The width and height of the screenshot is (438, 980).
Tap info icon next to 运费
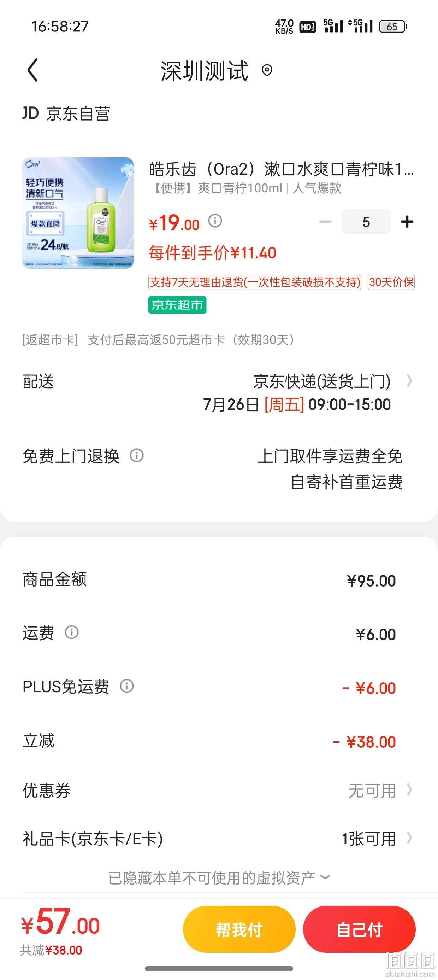pyautogui.click(x=72, y=632)
